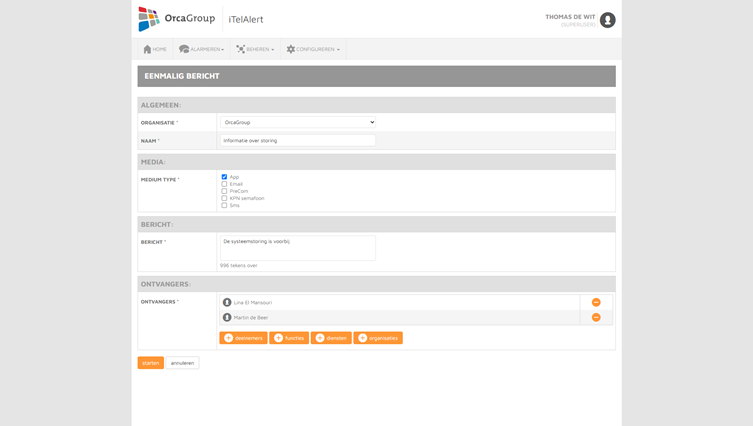Click person icon beside Martin de Beer
This screenshot has height=426, width=753.
(227, 317)
